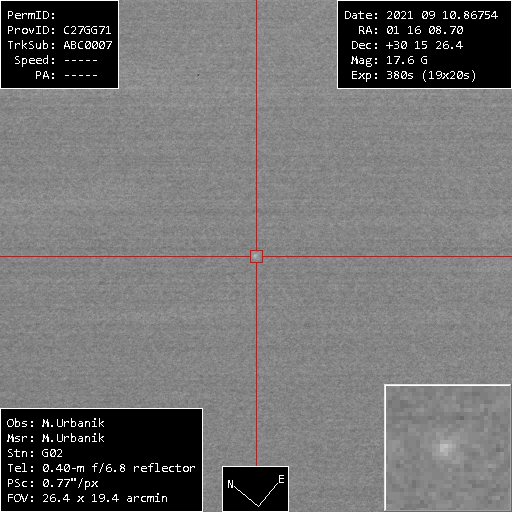Click the Obs M.Urbanik observer line
This screenshot has width=512, height=512.
56,423
